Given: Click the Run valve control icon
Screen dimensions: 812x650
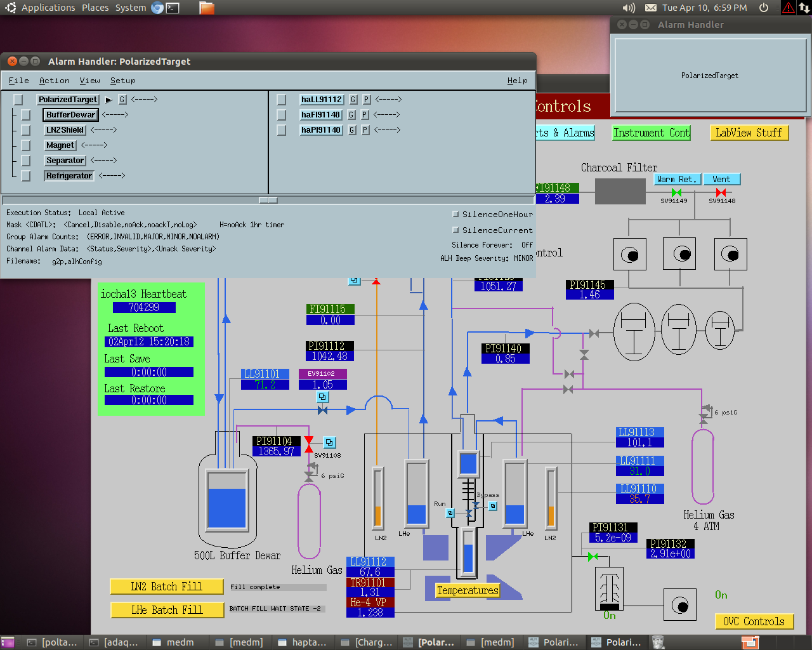Looking at the screenshot, I should [450, 513].
